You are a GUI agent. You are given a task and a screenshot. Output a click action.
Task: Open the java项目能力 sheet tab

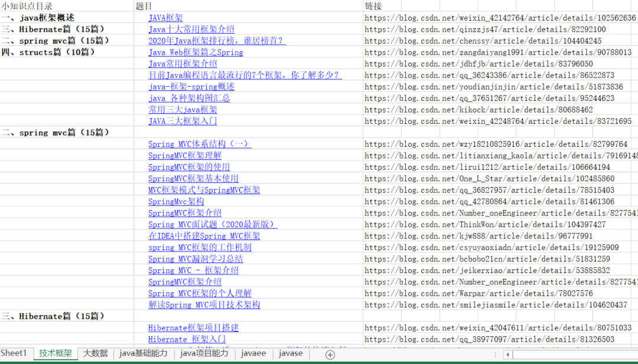click(204, 353)
